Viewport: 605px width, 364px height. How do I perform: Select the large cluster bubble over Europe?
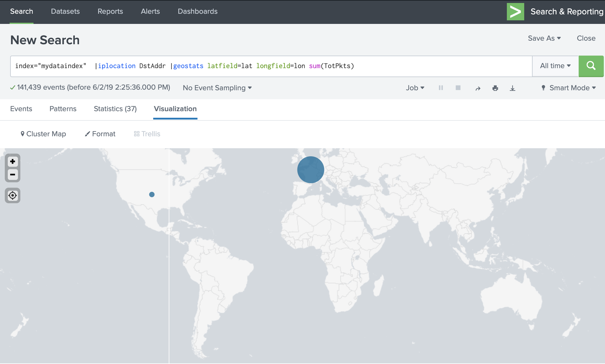(x=311, y=169)
